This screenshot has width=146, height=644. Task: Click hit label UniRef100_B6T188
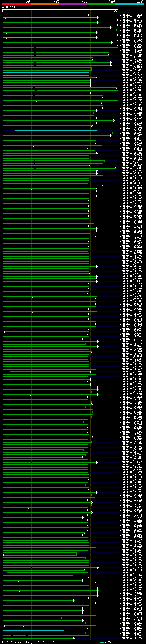point(131,45)
